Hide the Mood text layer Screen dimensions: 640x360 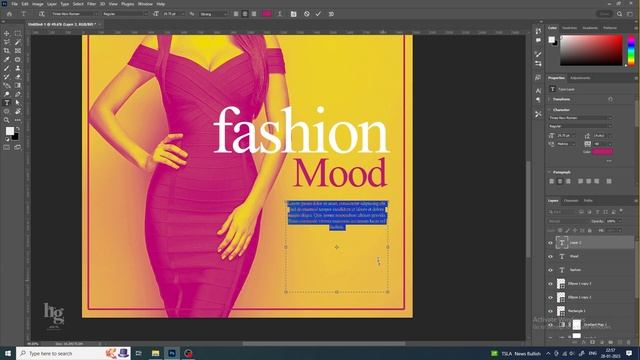point(550,256)
